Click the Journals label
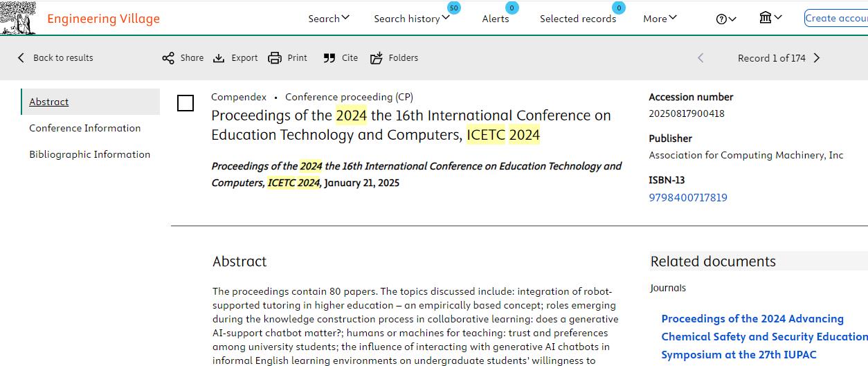The height and width of the screenshot is (366, 868). [x=669, y=288]
